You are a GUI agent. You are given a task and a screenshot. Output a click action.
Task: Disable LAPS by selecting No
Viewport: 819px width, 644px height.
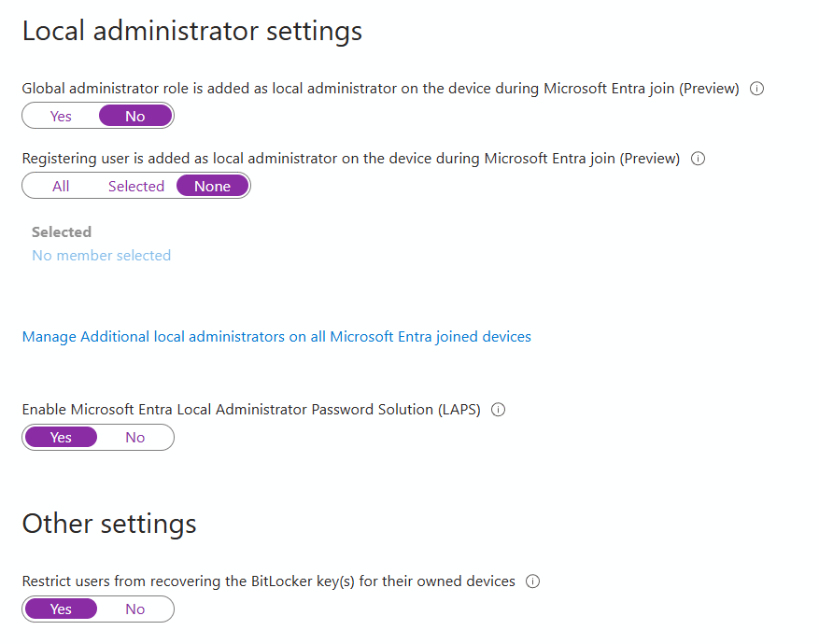point(135,438)
